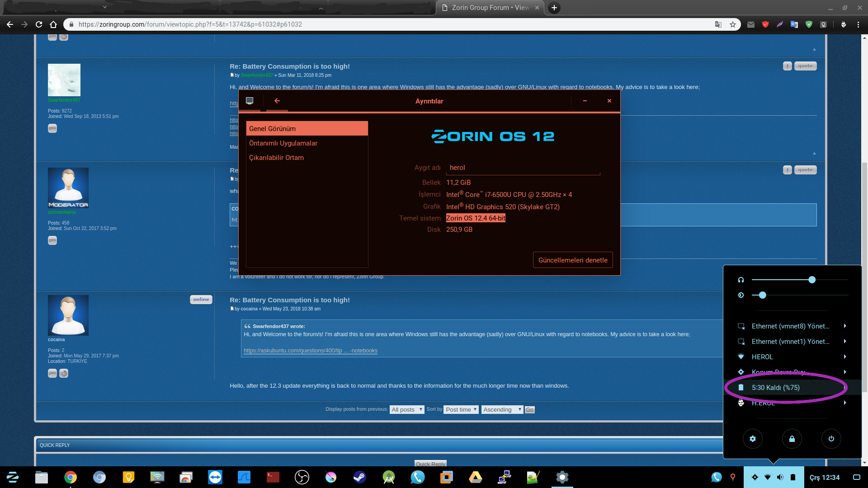This screenshot has height=488, width=868.
Task: Open the Ascending order dropdown
Action: (x=502, y=409)
